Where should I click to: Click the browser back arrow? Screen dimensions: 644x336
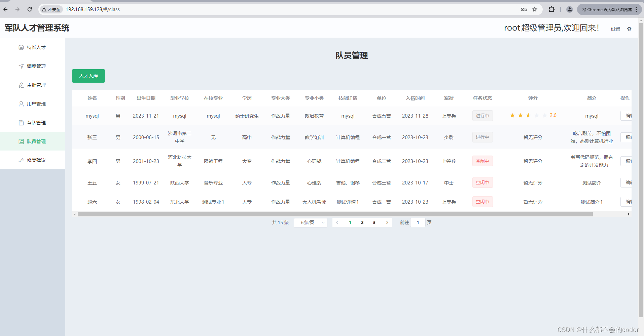(x=6, y=9)
